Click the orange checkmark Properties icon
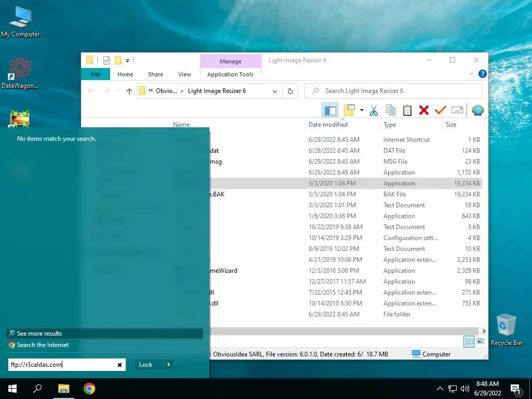This screenshot has height=399, width=532. (x=441, y=110)
